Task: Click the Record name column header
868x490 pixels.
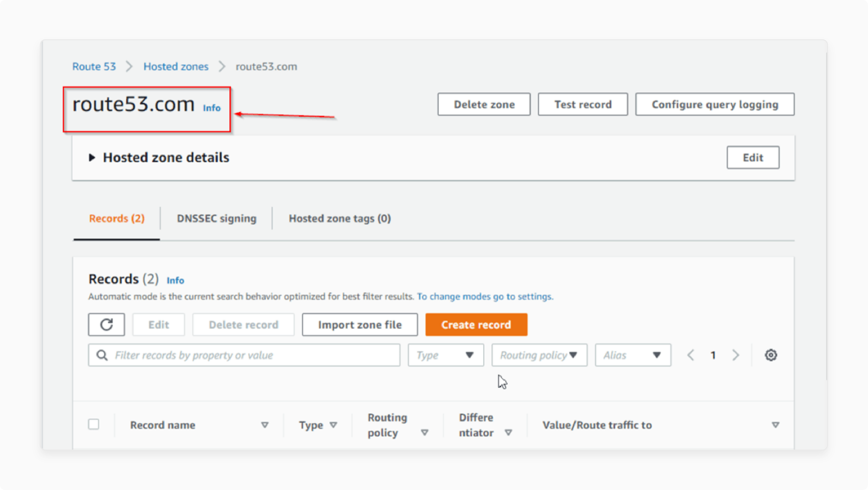Action: click(x=163, y=425)
